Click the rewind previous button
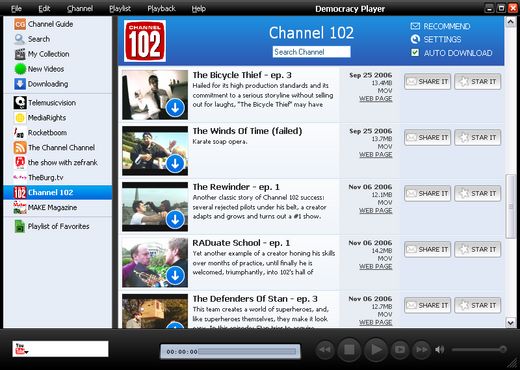This screenshot has width=520, height=370. point(325,350)
